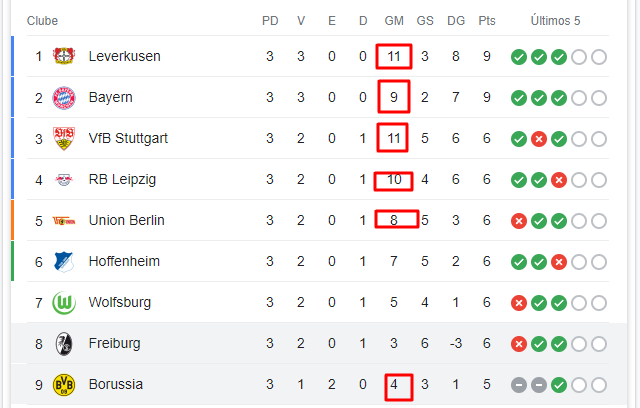Click Union Berlin's red loss icon
Image resolution: width=640 pixels, height=408 pixels.
pos(519,221)
